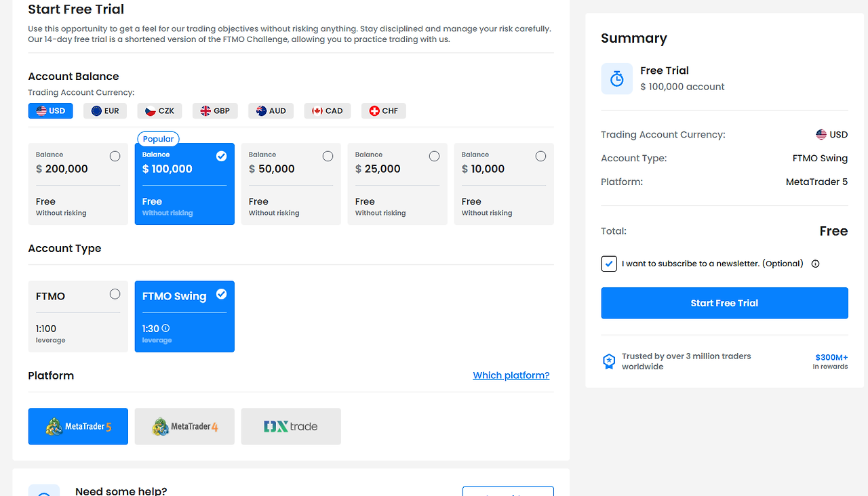The width and height of the screenshot is (868, 496).
Task: Select MetaTrader 5 platform
Action: click(x=78, y=426)
